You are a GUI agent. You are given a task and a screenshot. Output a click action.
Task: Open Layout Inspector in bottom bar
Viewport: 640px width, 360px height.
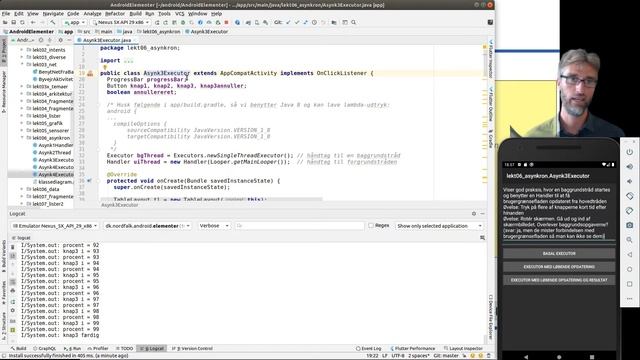click(x=464, y=349)
